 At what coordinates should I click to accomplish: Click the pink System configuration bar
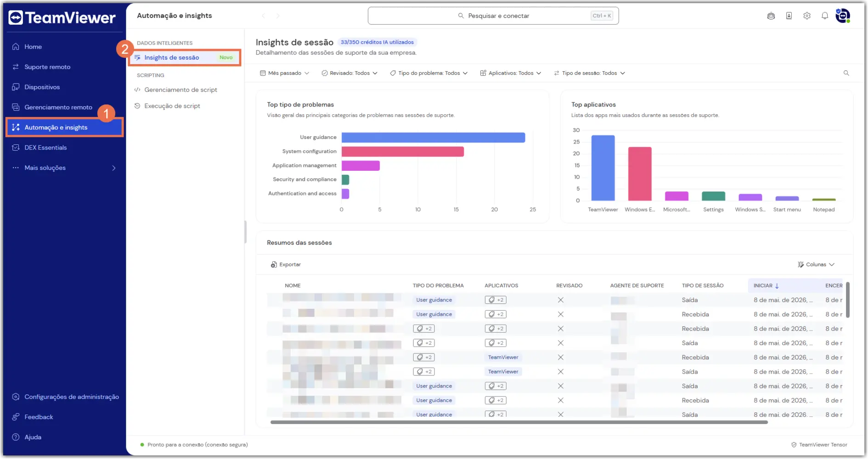(x=403, y=151)
